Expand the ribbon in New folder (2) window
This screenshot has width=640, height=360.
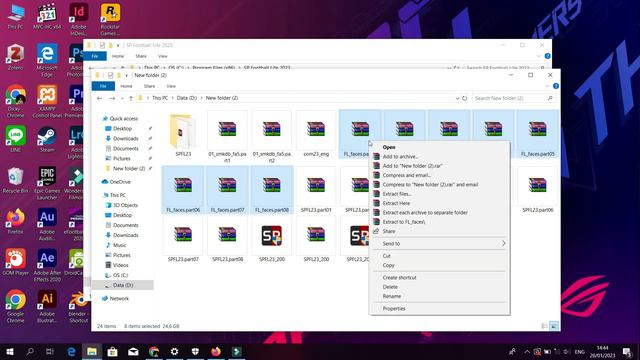coord(547,86)
